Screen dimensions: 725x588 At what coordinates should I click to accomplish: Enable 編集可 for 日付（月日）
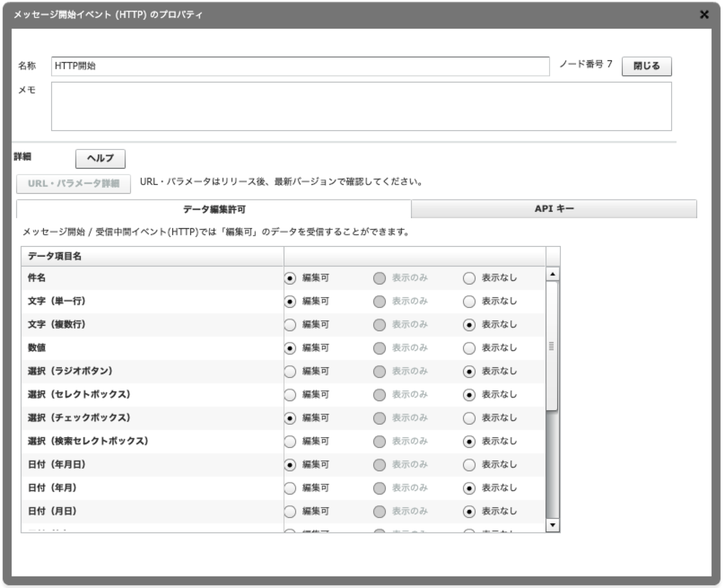pyautogui.click(x=290, y=511)
